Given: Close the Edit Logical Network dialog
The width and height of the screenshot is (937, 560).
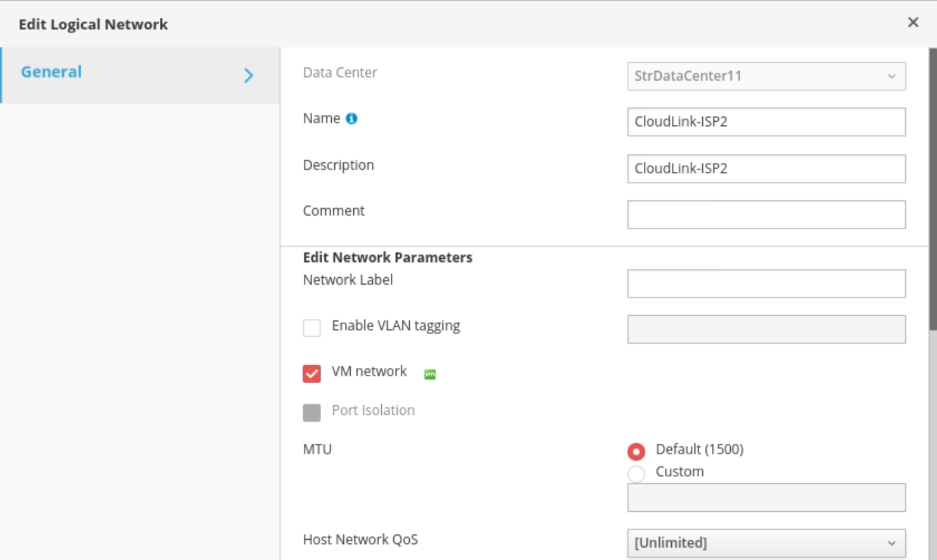Looking at the screenshot, I should click(913, 23).
